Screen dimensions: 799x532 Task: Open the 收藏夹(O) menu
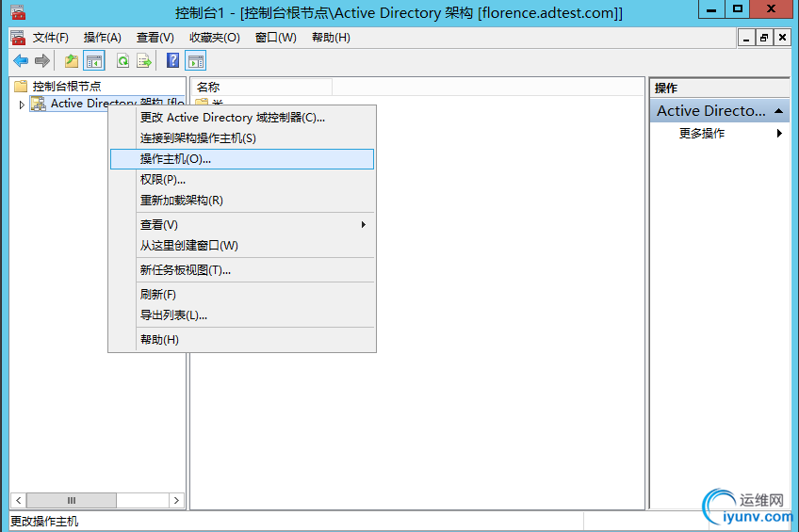(215, 38)
